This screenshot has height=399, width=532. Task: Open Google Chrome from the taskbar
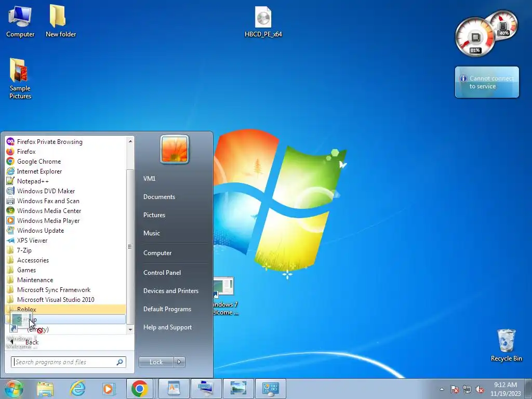[x=140, y=389]
